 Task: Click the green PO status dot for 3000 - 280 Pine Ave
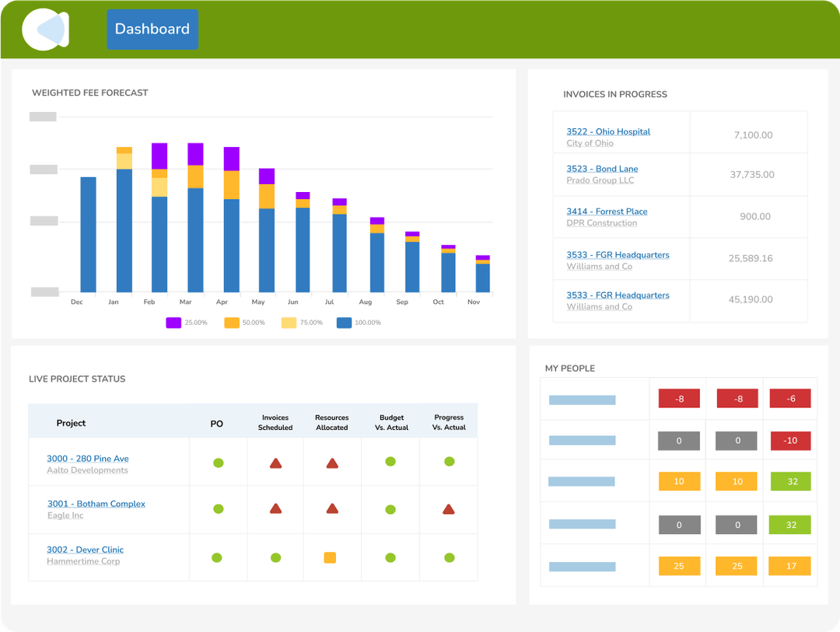[x=219, y=463]
